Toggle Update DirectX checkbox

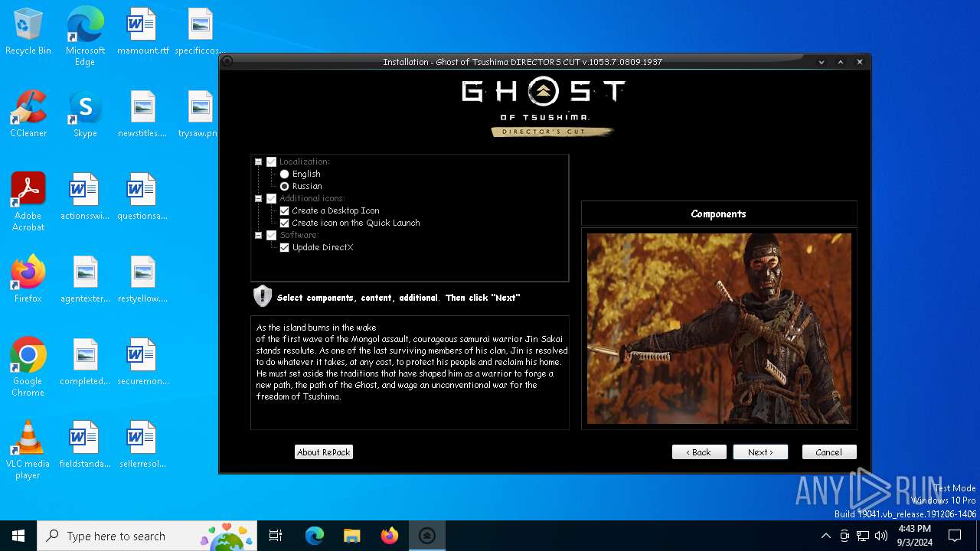coord(284,247)
